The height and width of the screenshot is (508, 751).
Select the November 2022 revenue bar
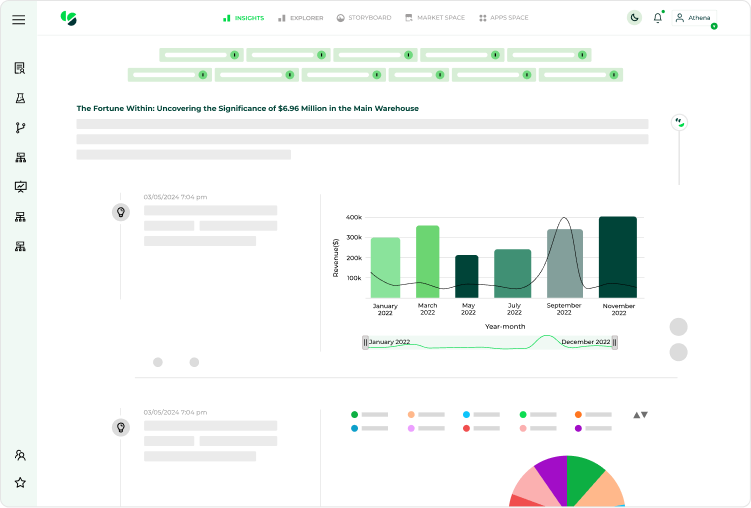pos(618,257)
